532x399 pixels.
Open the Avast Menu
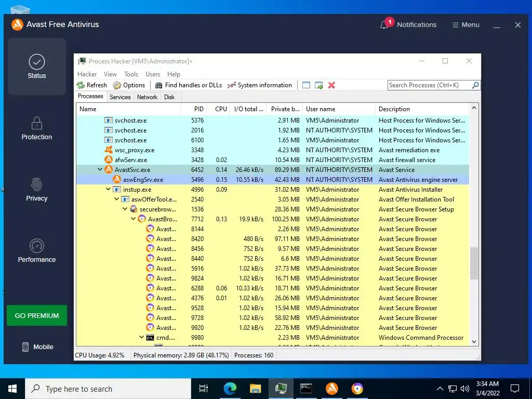click(466, 25)
